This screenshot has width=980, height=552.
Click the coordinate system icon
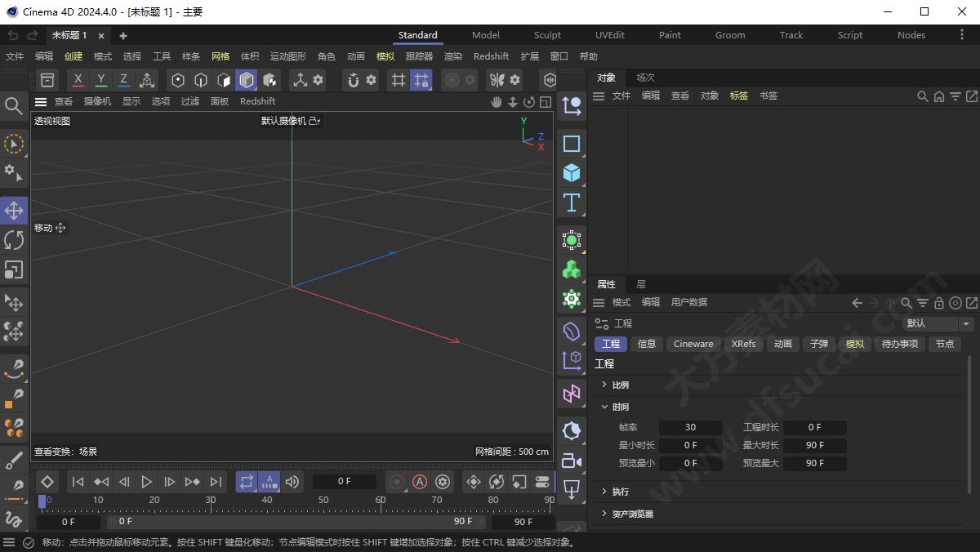click(x=147, y=80)
